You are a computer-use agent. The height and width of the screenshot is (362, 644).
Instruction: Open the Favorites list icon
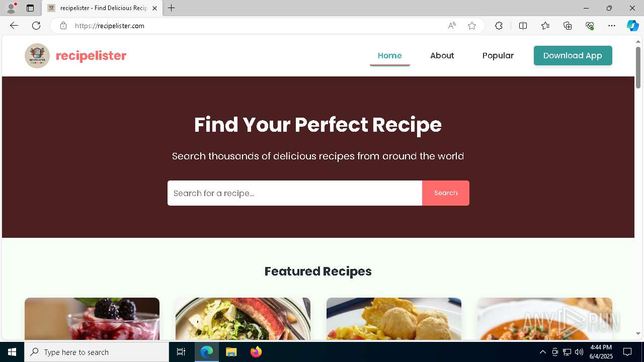coord(545,26)
